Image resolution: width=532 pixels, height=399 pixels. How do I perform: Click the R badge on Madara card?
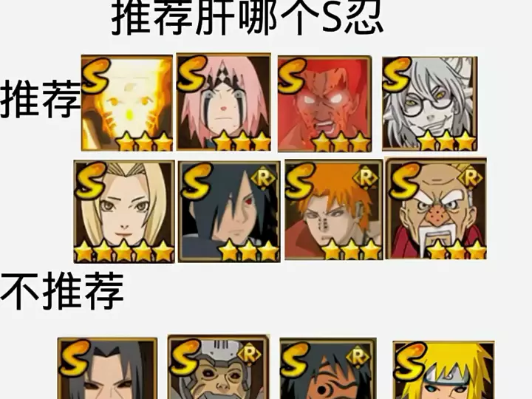(x=262, y=179)
